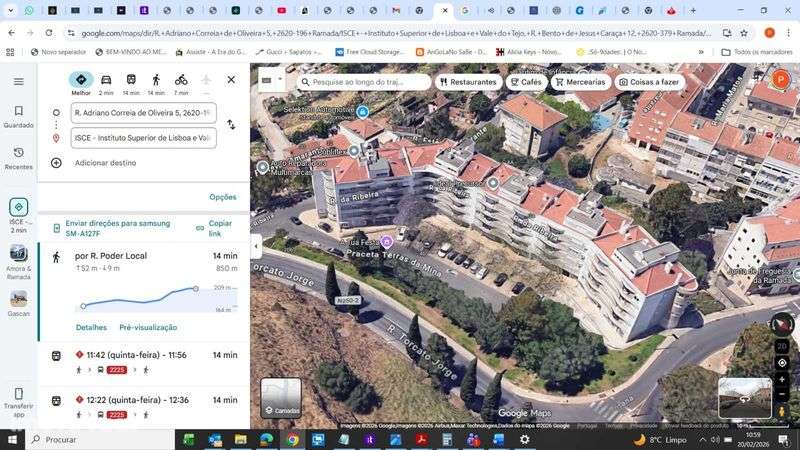
Task: Swap origin and destination with reverse arrows
Action: [x=231, y=124]
